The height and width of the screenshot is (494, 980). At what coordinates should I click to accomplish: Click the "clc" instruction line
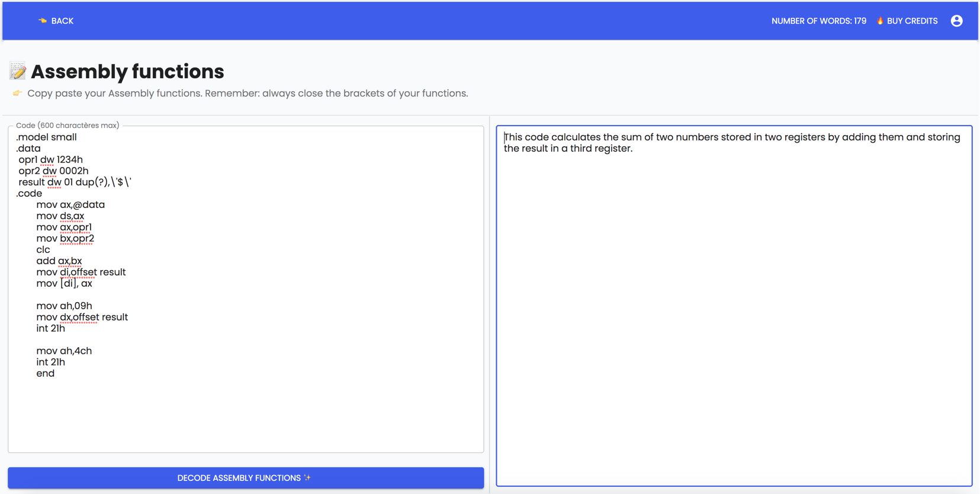(x=43, y=250)
